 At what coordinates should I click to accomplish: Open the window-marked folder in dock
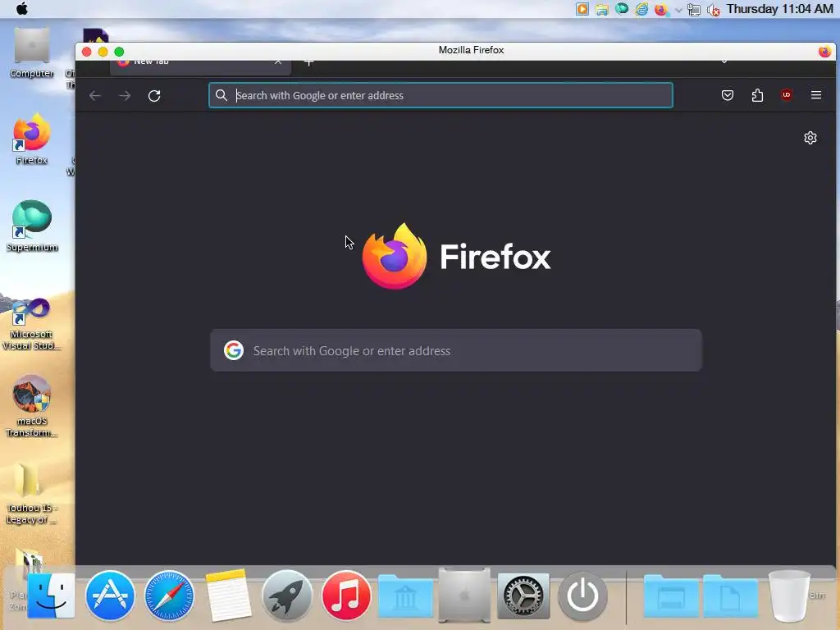671,596
